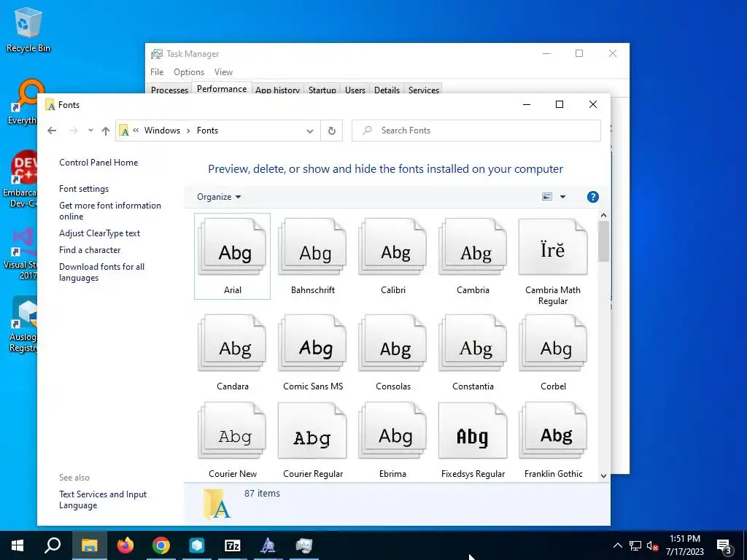
Task: Select the Consolas font icon
Action: pyautogui.click(x=392, y=343)
